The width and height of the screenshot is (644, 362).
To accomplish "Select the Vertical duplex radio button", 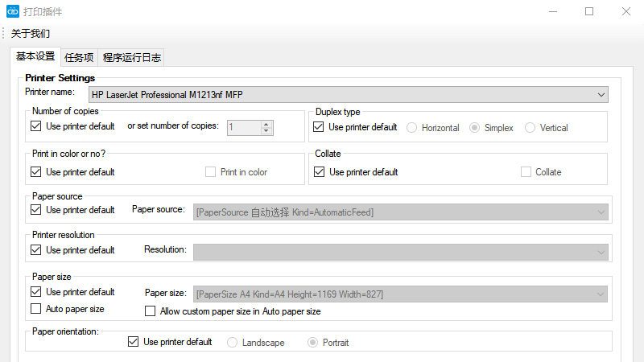I will (530, 128).
